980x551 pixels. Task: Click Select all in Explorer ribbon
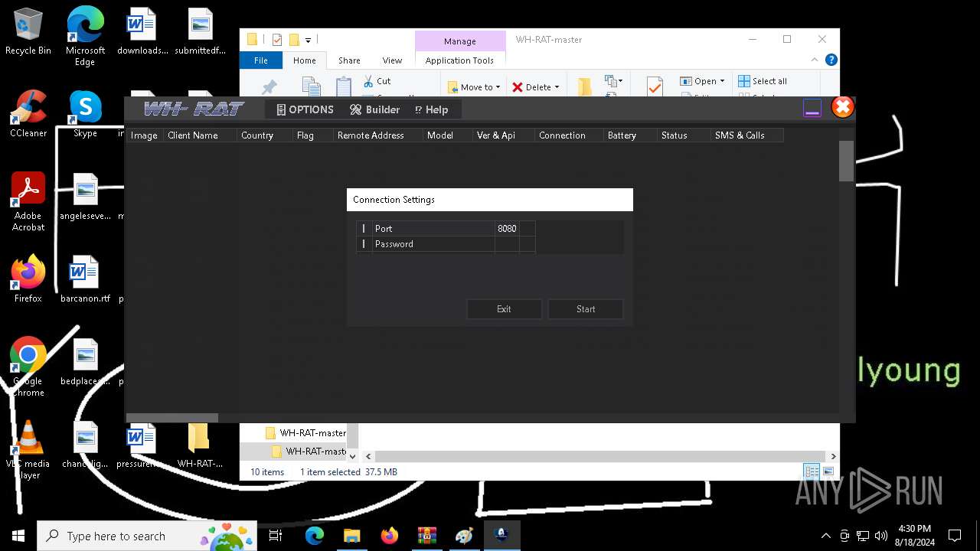click(763, 81)
